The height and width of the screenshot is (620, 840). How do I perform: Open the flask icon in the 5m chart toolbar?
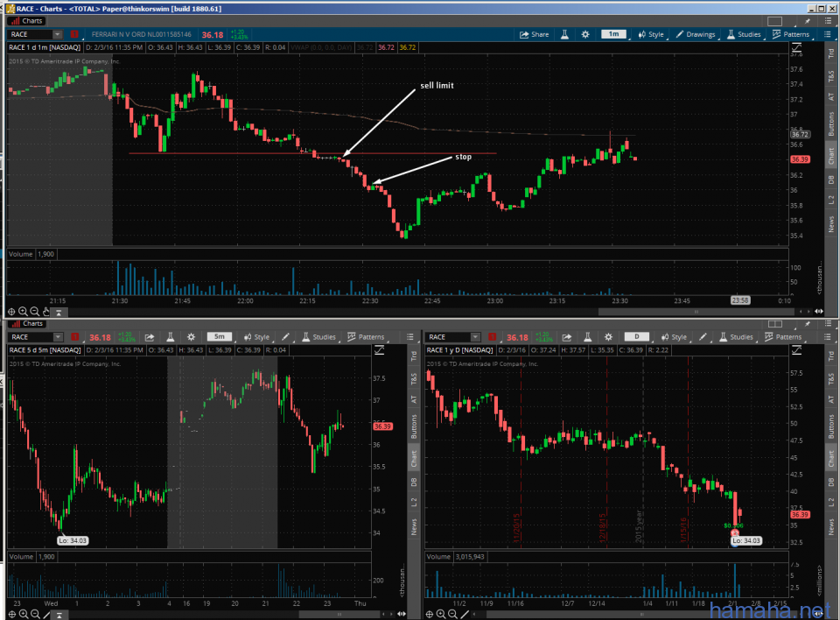coord(171,337)
